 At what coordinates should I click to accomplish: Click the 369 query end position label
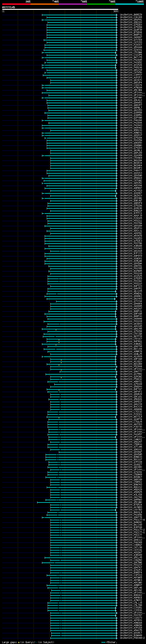coord(115,11)
